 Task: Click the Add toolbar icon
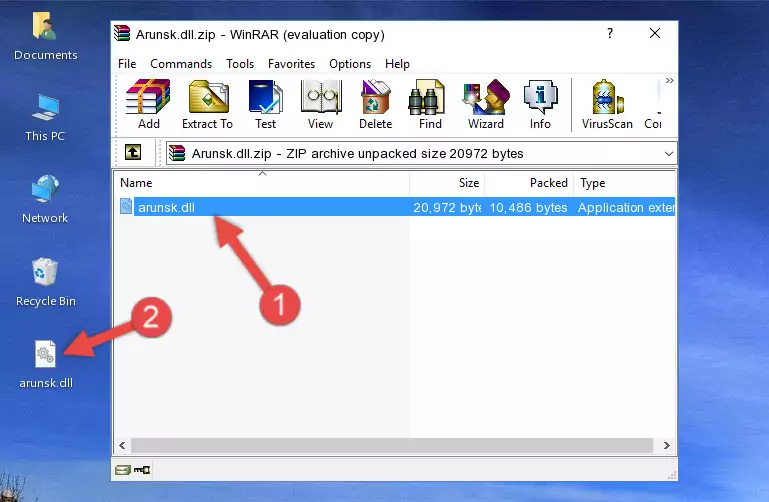click(148, 104)
